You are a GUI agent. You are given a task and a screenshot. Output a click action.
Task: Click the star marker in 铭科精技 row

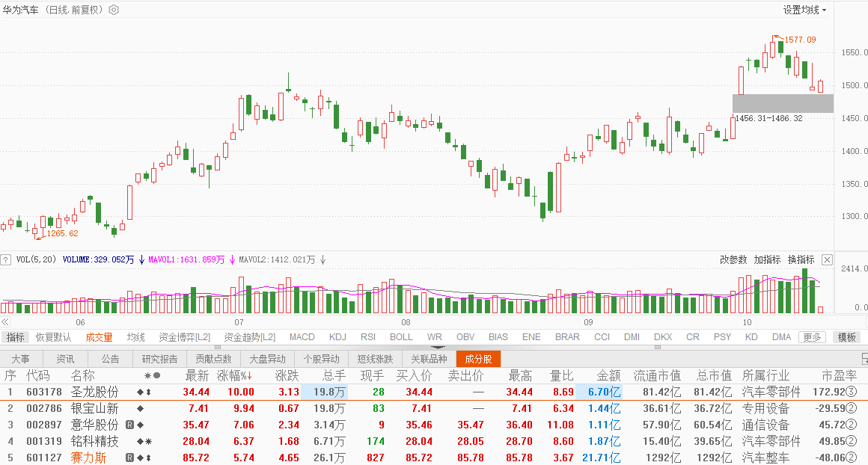point(148,442)
